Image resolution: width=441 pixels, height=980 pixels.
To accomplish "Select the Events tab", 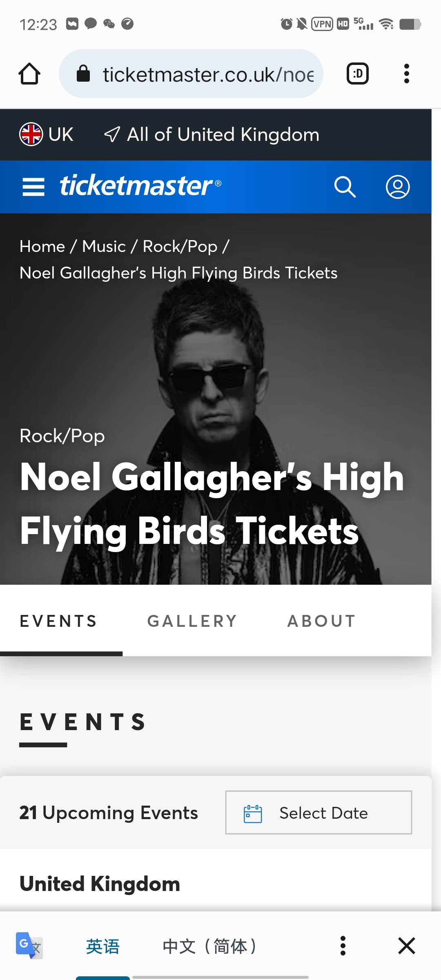I will point(59,621).
